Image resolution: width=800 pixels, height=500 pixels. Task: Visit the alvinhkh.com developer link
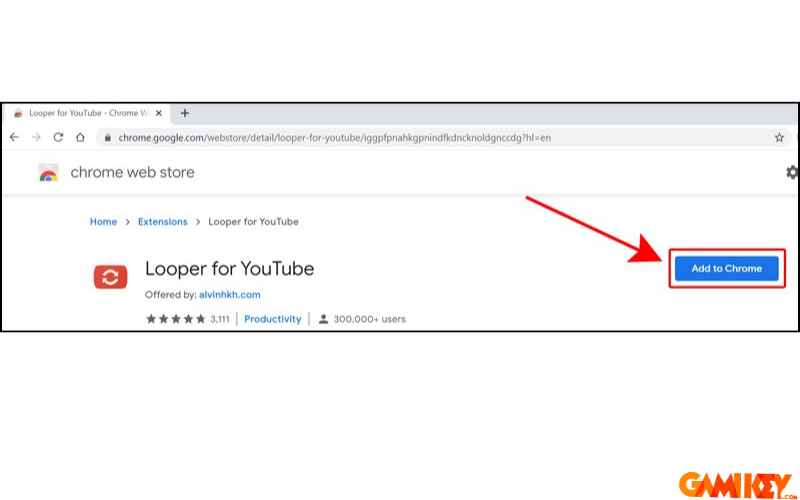[230, 295]
